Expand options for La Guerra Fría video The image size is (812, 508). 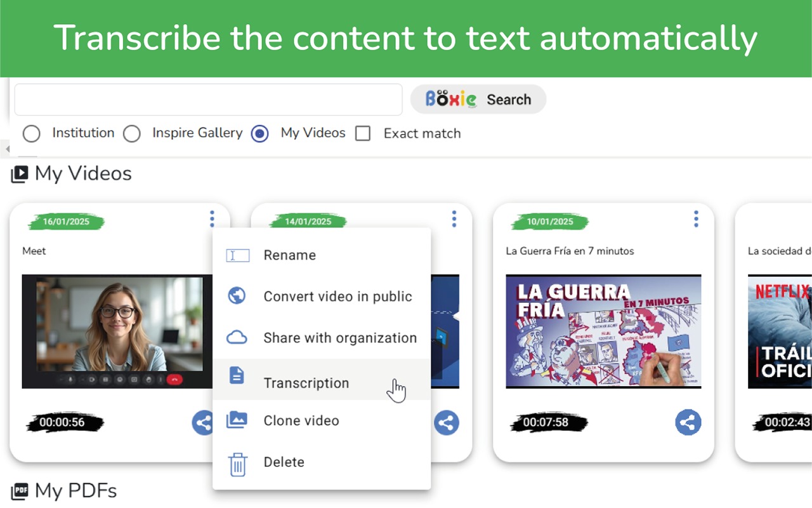[x=696, y=219]
